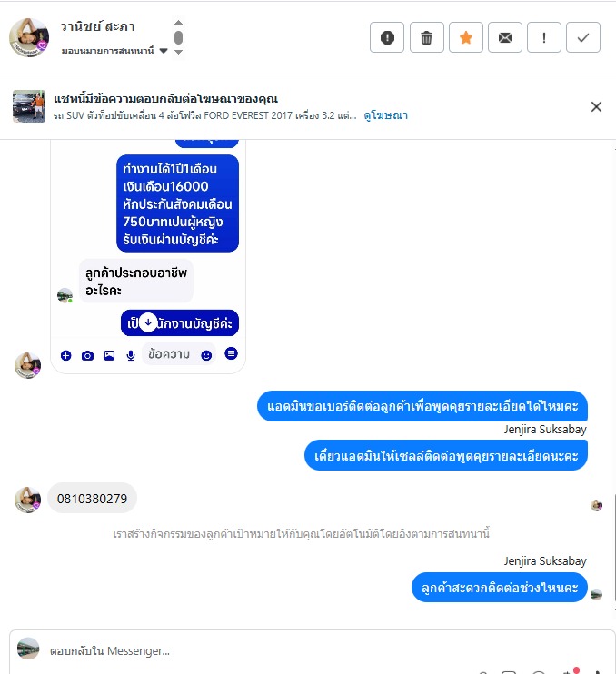Click in the Messenger reply text field

318,650
